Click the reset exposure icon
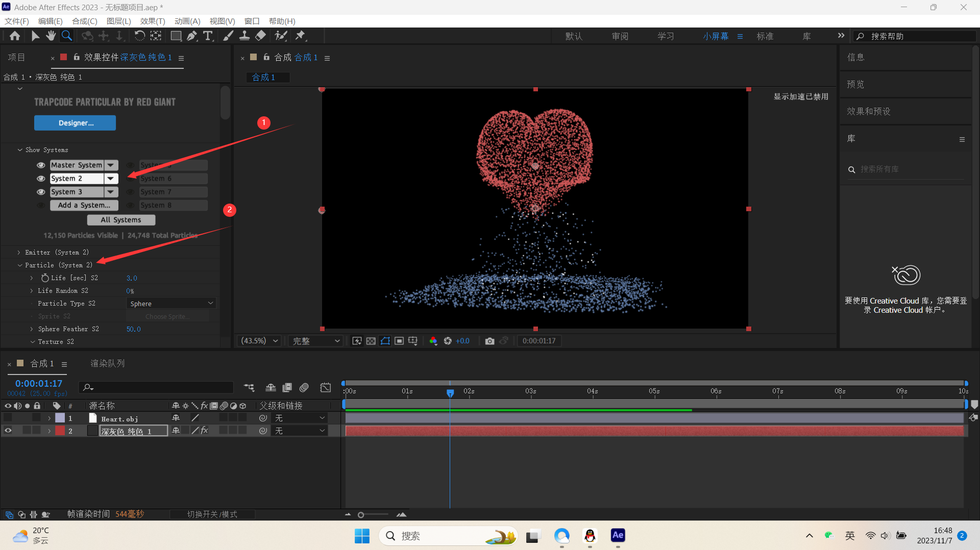This screenshot has width=980, height=550. (448, 341)
